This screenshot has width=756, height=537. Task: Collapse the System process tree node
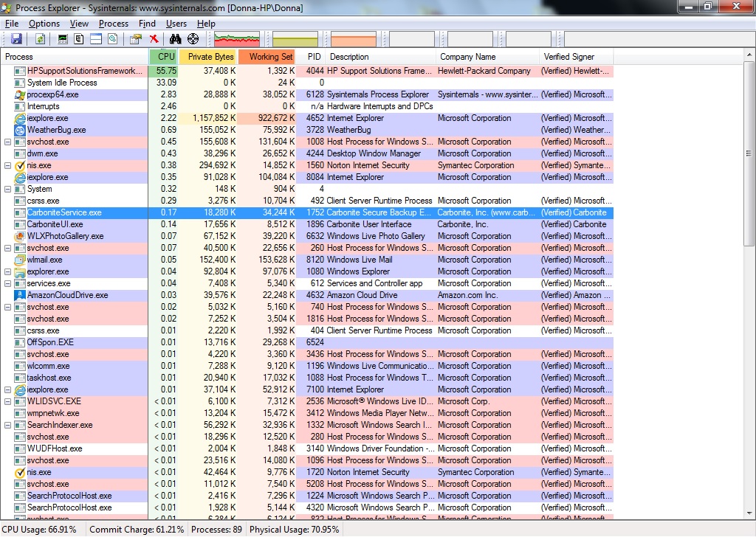point(7,190)
